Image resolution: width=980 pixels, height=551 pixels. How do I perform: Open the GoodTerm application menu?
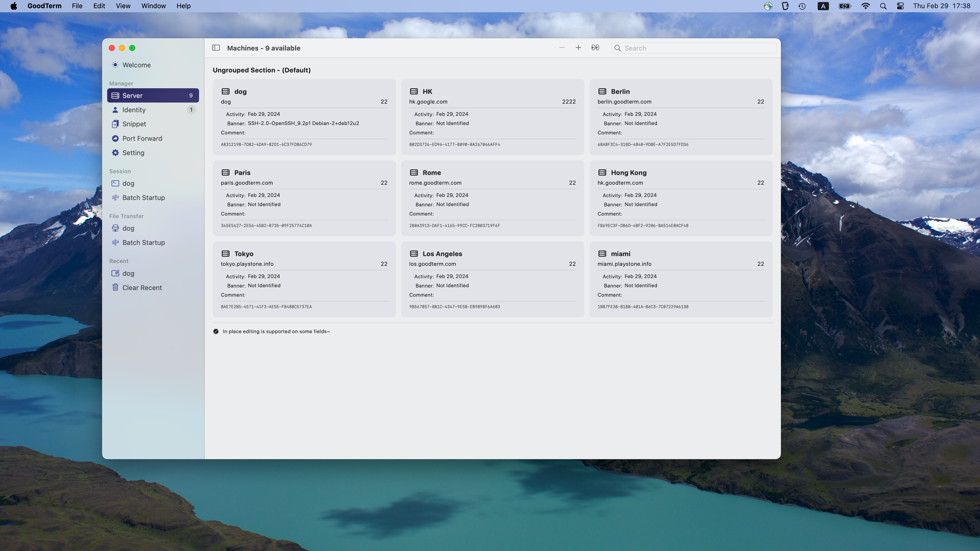(44, 6)
